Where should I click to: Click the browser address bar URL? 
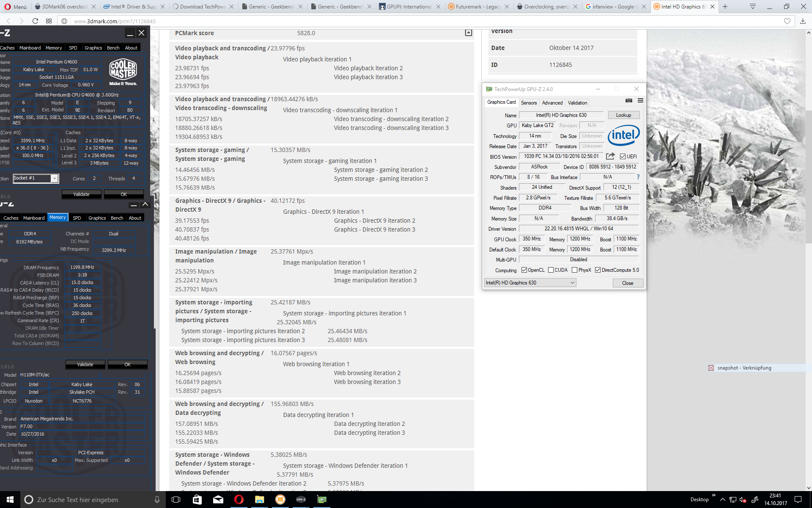[115, 21]
